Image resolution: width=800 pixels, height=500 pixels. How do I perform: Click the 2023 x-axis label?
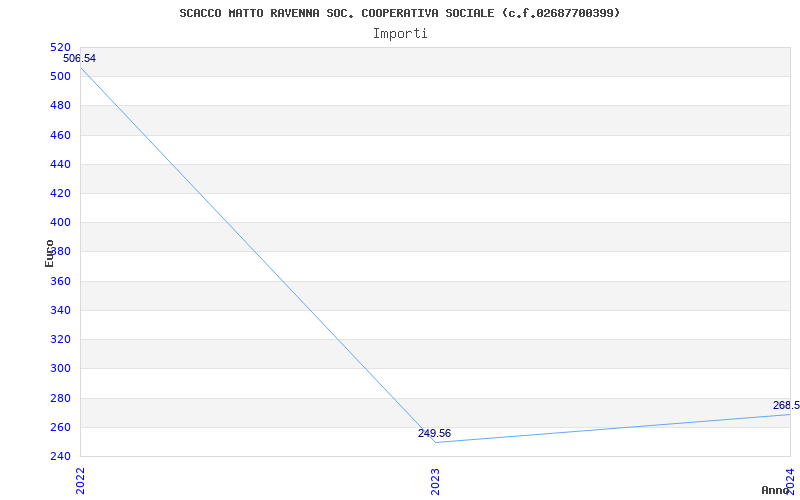(435, 481)
